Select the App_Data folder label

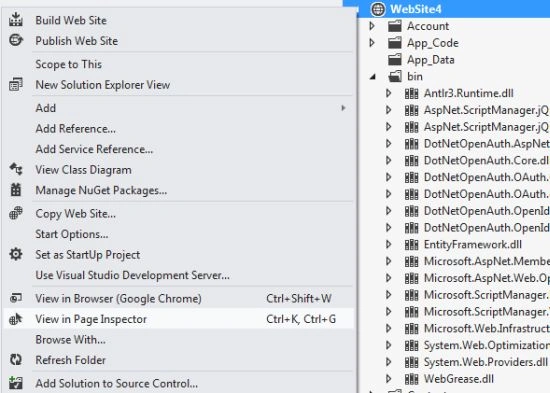431,60
